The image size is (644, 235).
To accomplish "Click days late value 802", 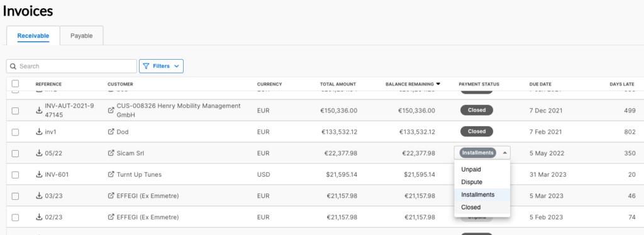I will [x=629, y=132].
